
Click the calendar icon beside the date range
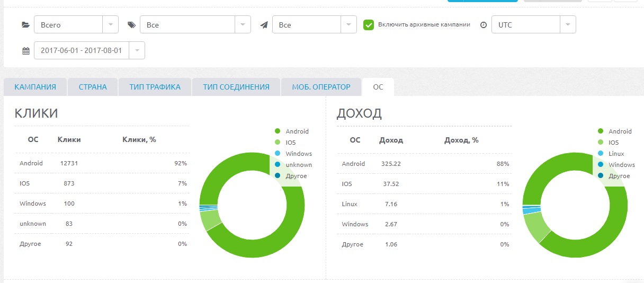(25, 51)
